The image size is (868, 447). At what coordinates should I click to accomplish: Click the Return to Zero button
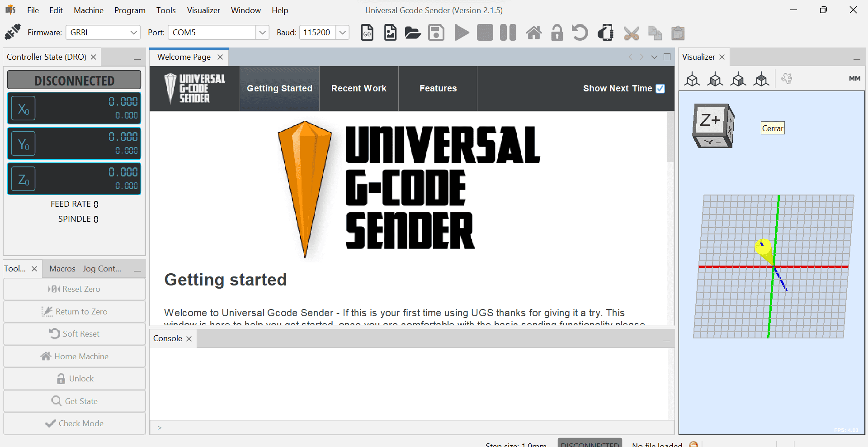coord(74,312)
